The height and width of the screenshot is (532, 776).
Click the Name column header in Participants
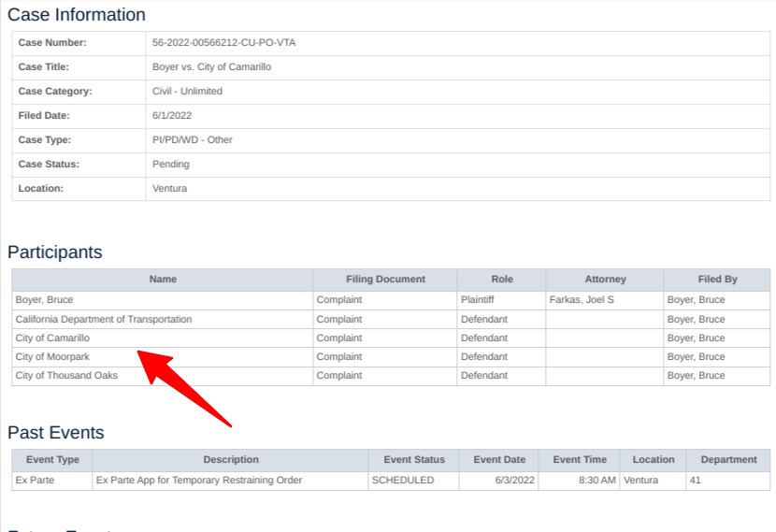[x=163, y=280]
